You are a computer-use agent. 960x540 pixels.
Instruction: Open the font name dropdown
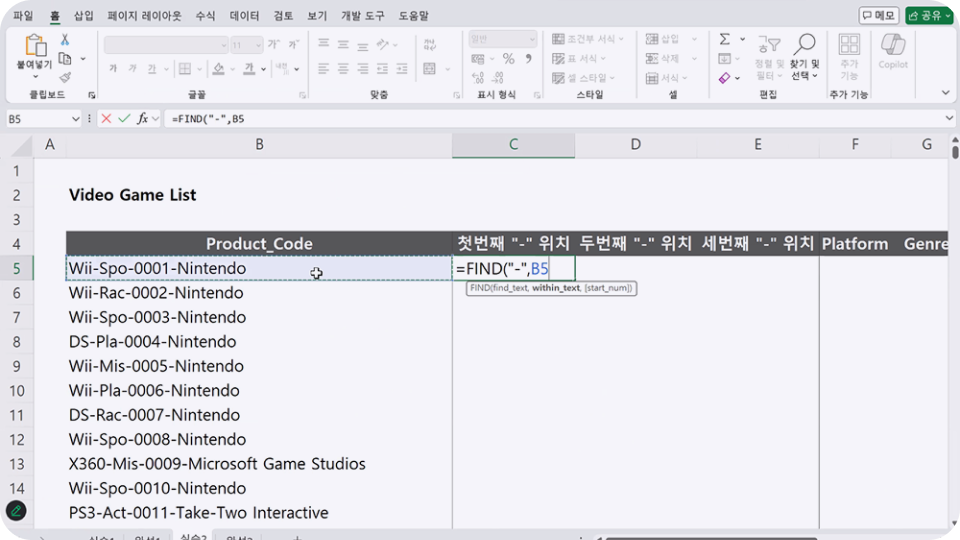223,45
